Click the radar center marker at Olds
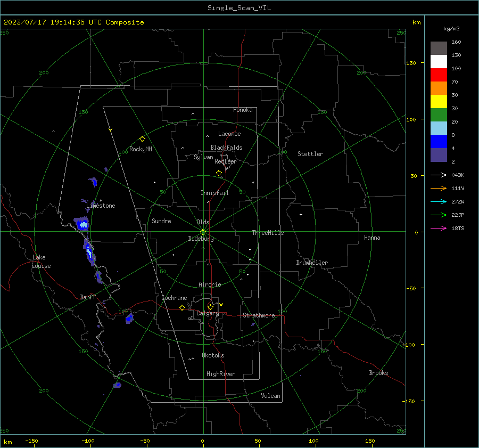The height and width of the screenshot is (448, 479). (x=203, y=232)
